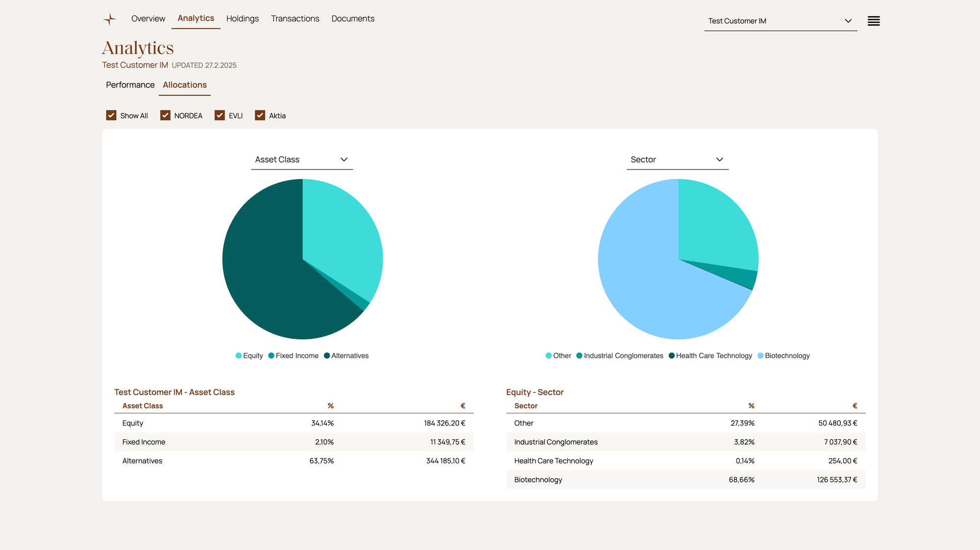Click the Biotechnology legend marker
This screenshot has width=980, height=550.
[760, 356]
